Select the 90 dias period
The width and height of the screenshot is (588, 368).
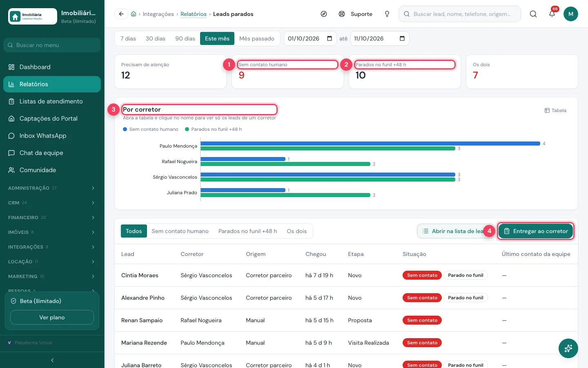(185, 38)
